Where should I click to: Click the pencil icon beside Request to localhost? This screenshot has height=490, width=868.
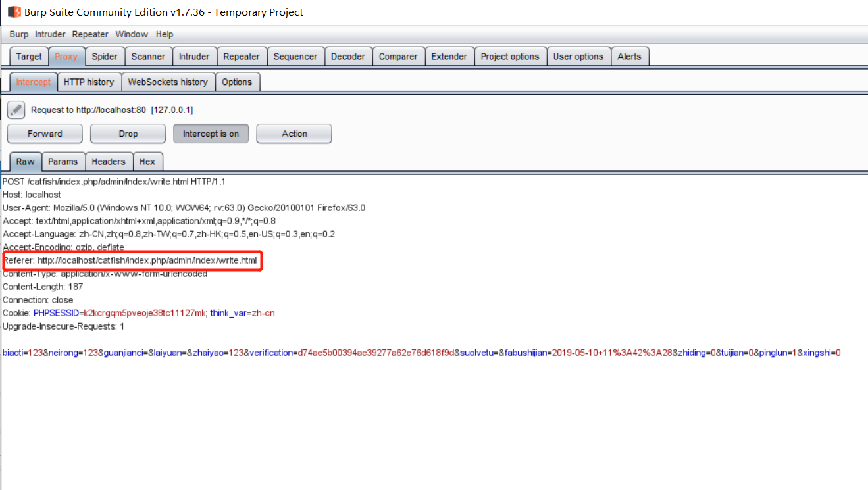coord(16,110)
